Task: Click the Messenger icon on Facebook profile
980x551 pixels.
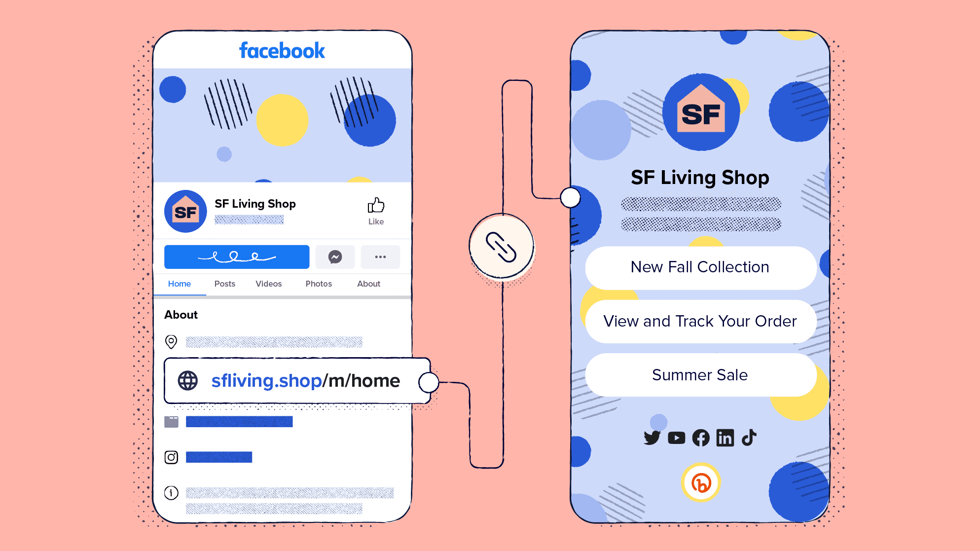Action: tap(335, 257)
